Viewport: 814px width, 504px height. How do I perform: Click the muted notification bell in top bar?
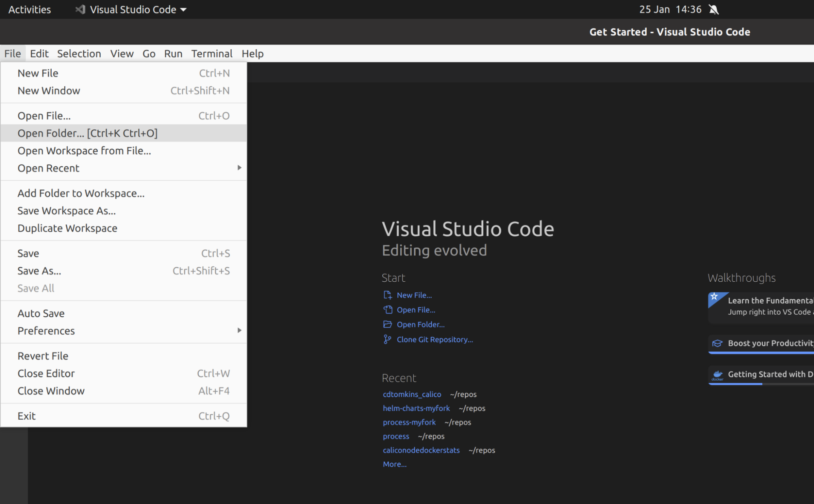pyautogui.click(x=714, y=9)
